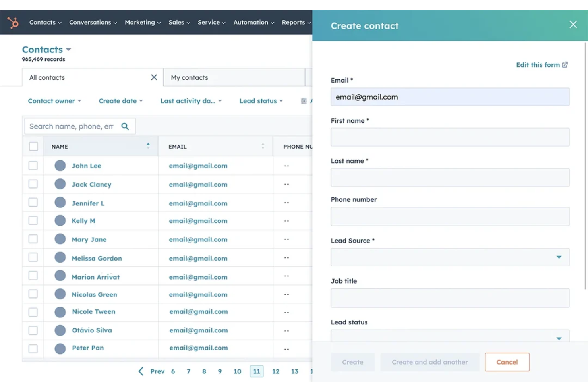Open the Edit this form link
The height and width of the screenshot is (392, 588).
(x=542, y=65)
